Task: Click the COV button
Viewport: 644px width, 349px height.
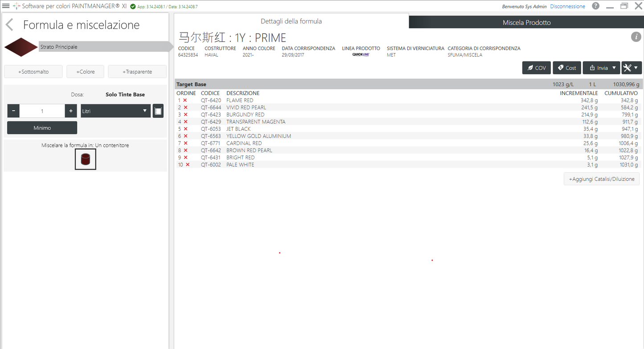Action: pos(537,68)
